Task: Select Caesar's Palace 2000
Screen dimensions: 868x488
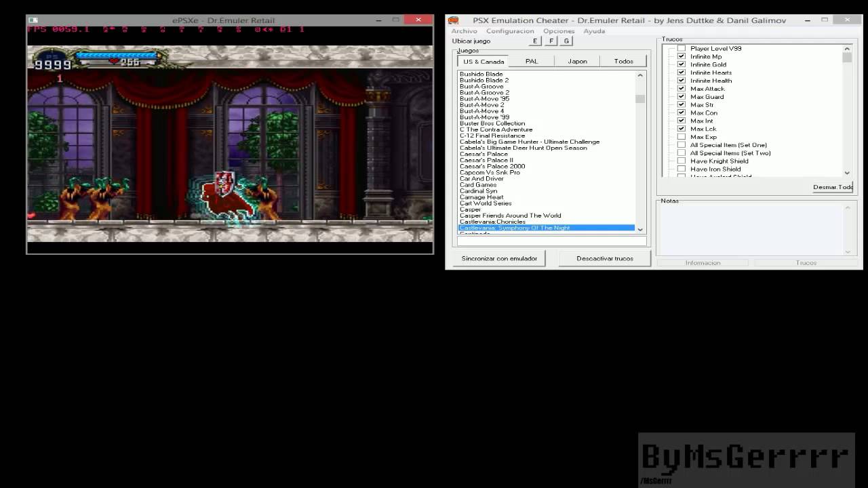Action: [x=492, y=166]
